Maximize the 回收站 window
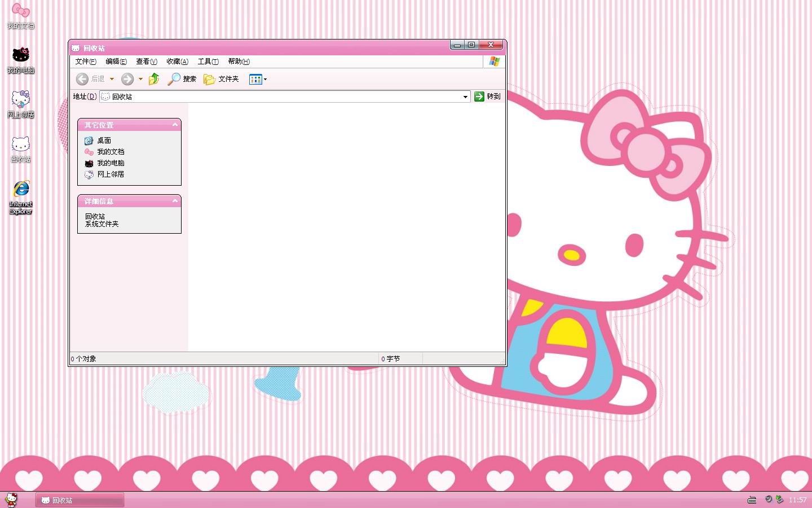 471,45
